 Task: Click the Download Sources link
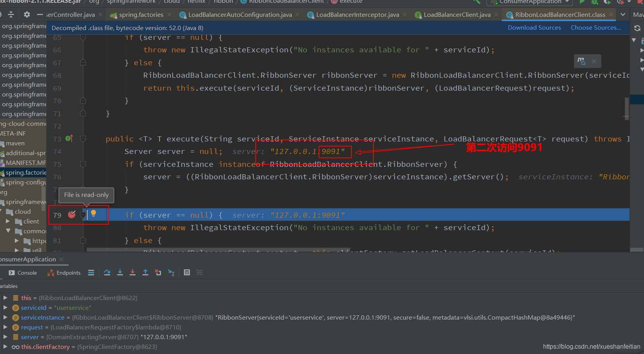(x=534, y=28)
